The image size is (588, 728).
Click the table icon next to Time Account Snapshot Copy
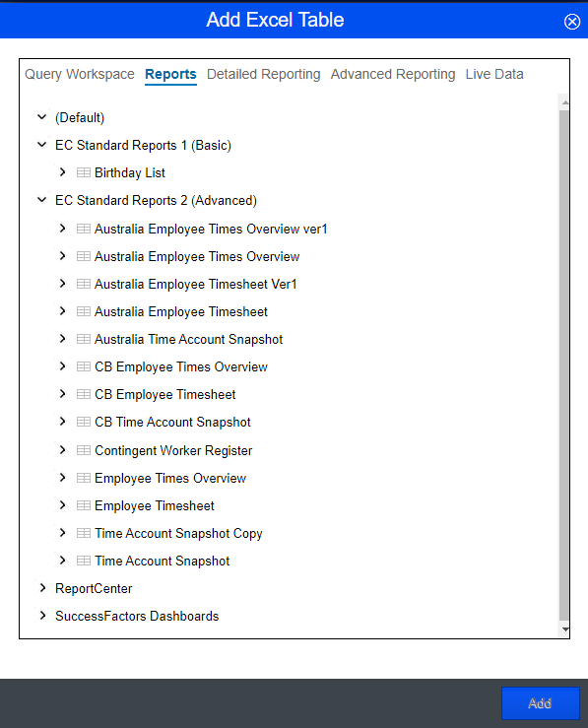tap(84, 533)
